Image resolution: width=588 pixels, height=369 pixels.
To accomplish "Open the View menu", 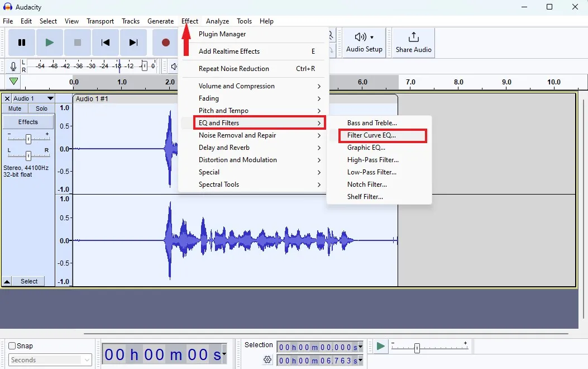I will (x=71, y=21).
